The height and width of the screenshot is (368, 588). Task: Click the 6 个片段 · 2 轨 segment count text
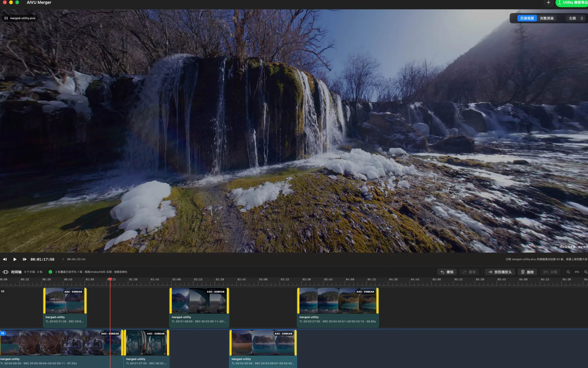(x=33, y=272)
